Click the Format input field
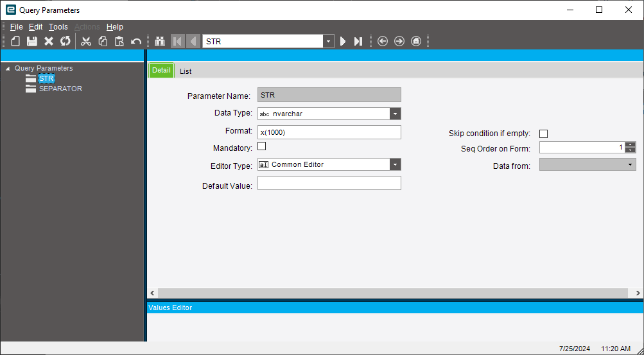 329,132
